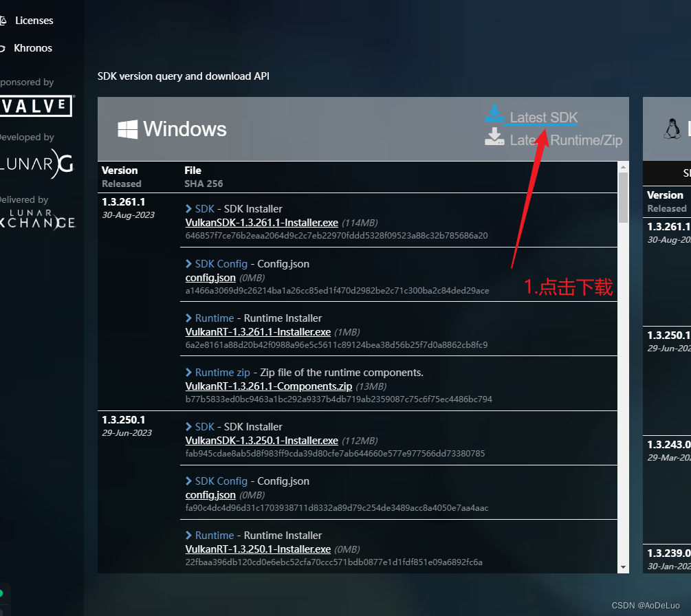
Task: Download VulkanRT-1.3.261.1-Components.zip
Action: coord(268,386)
